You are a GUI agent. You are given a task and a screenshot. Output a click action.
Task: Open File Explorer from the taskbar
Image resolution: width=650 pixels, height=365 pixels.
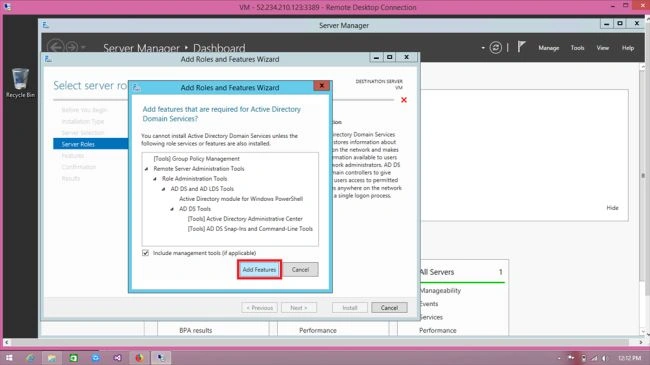(51, 358)
